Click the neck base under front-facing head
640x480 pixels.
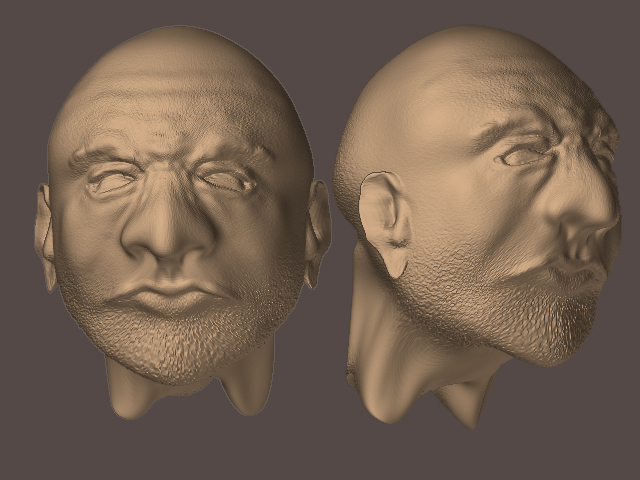pyautogui.click(x=190, y=395)
